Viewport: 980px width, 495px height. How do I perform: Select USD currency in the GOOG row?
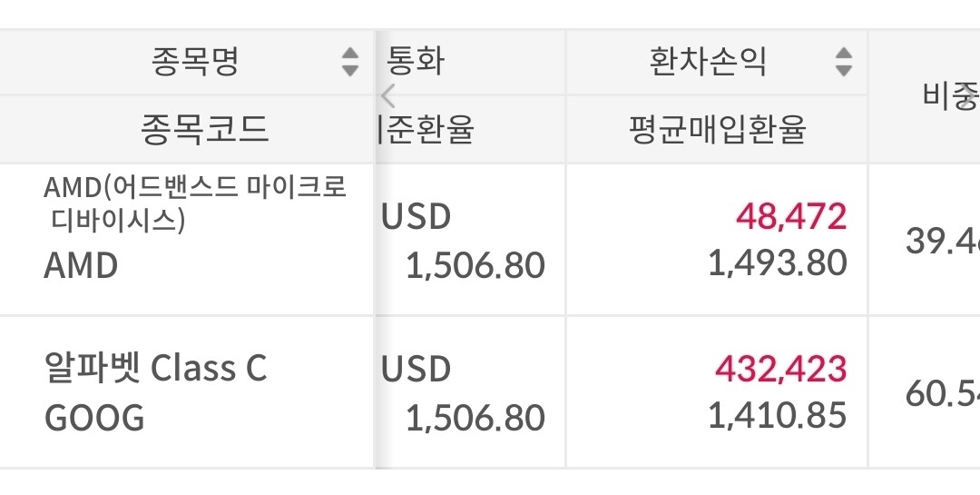pos(416,370)
